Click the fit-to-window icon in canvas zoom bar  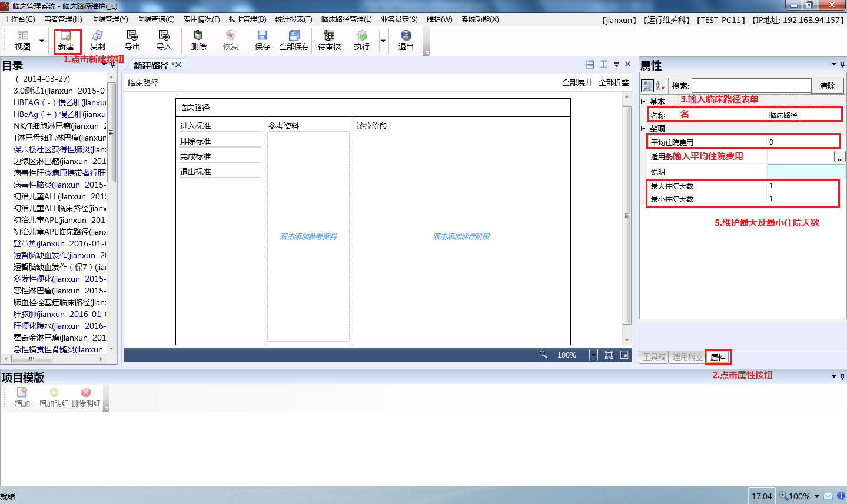(x=609, y=355)
